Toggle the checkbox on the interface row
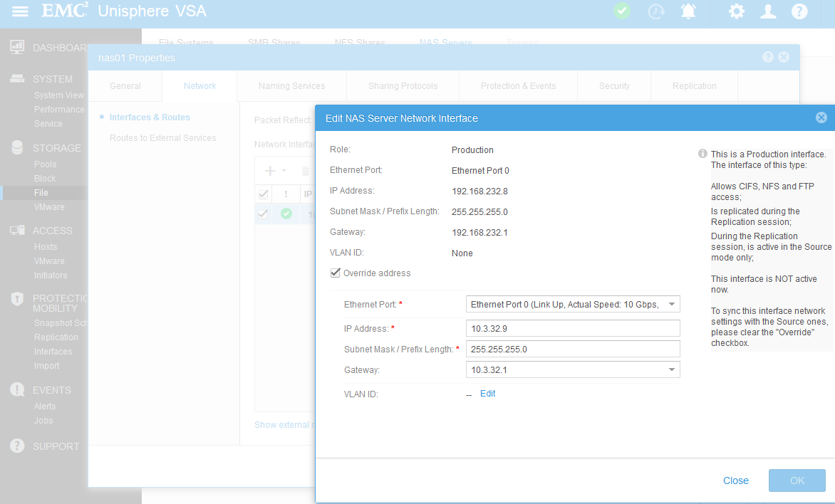Image resolution: width=835 pixels, height=504 pixels. point(264,214)
